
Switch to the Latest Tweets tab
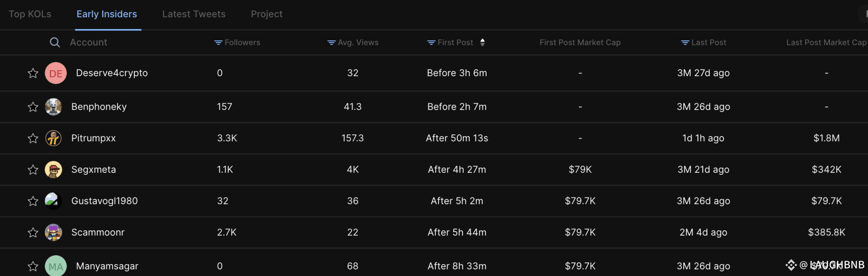click(x=194, y=14)
